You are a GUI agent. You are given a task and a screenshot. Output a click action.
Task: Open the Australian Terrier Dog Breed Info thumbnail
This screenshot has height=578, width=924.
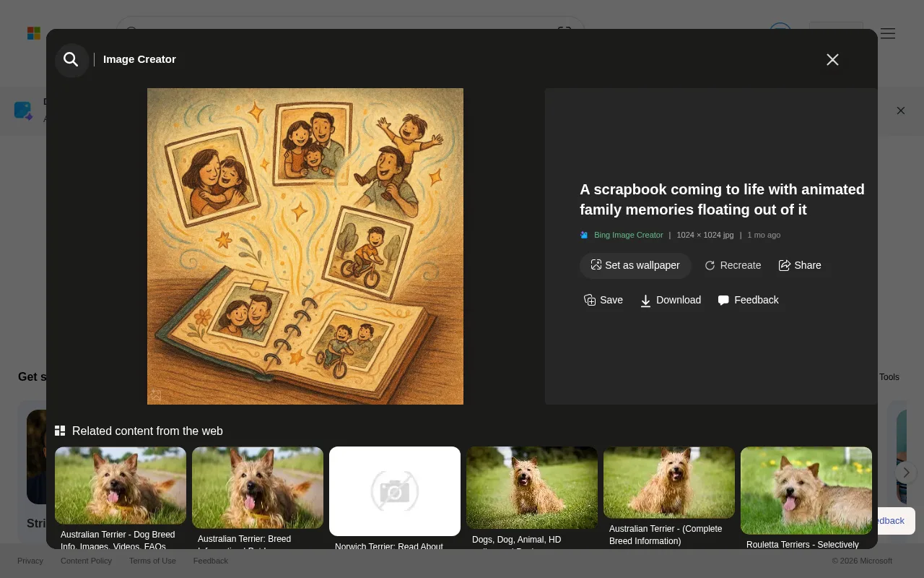point(121,486)
